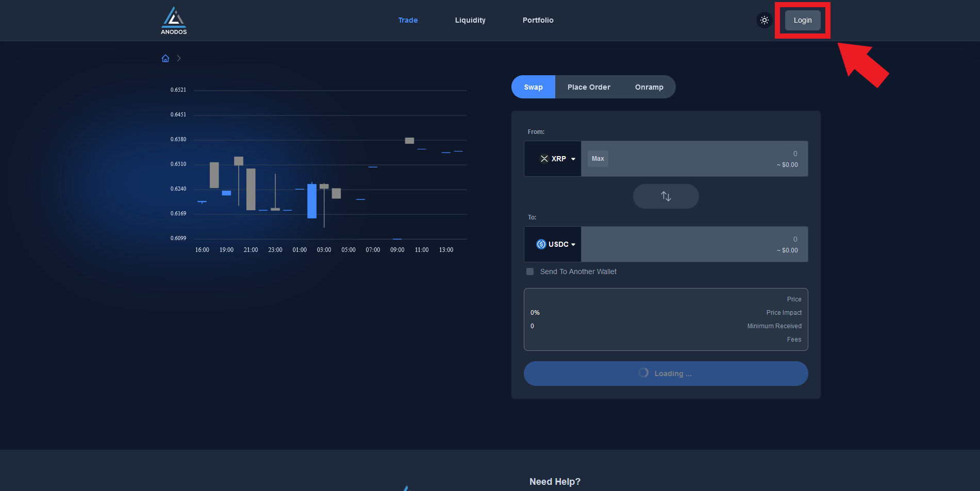Click the blue candlestick at 02:00

(312, 201)
